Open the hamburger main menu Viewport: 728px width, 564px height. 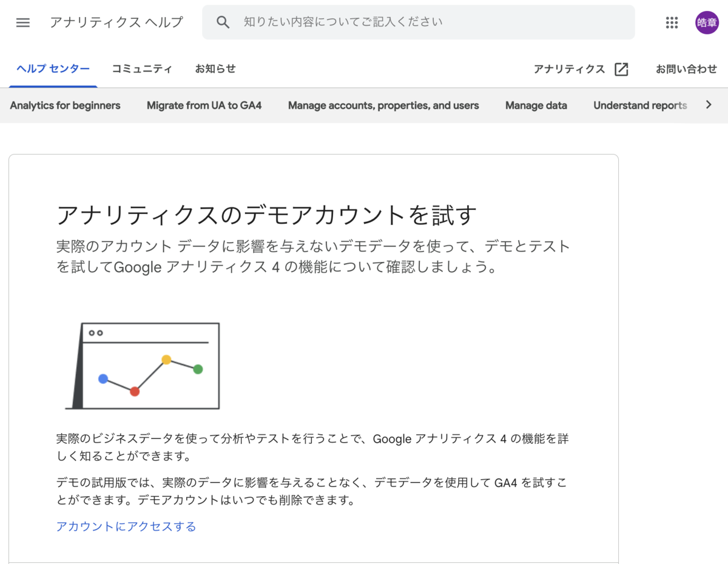(23, 22)
